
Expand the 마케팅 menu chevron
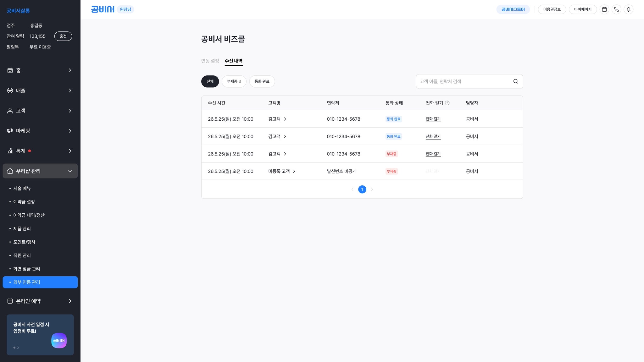coord(70,131)
